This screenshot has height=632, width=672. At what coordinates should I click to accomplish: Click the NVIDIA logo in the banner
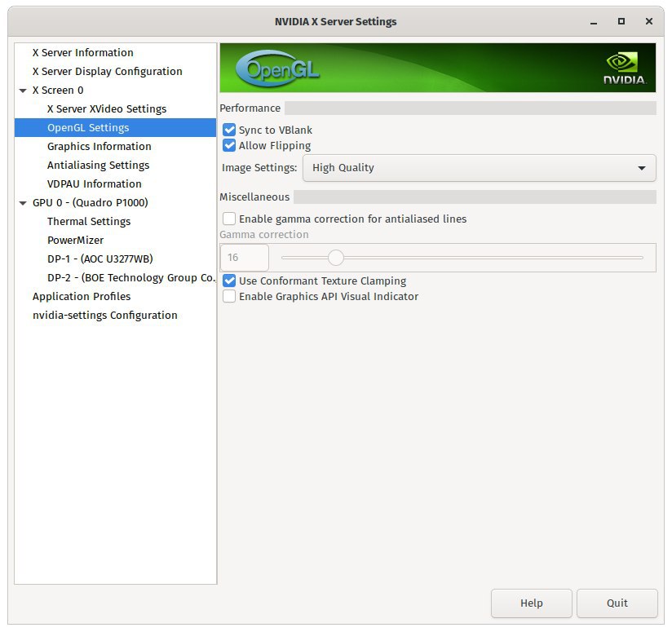point(624,69)
